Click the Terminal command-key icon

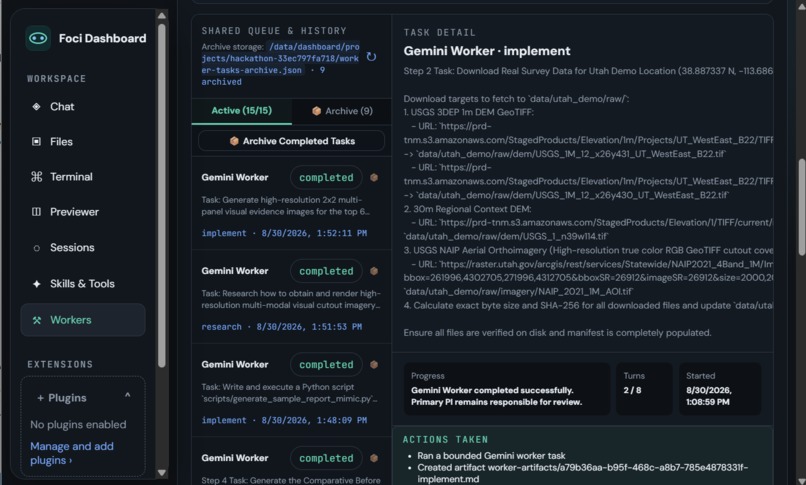tap(36, 177)
